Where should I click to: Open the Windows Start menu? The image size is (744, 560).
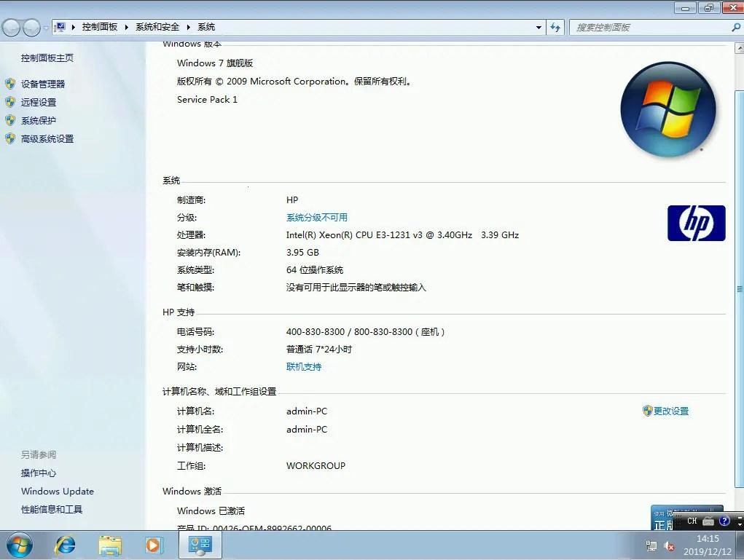[20, 545]
